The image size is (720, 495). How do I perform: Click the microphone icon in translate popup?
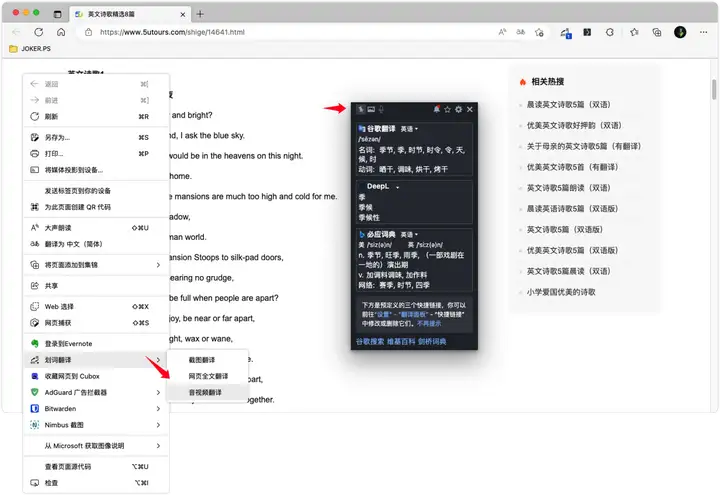click(x=381, y=109)
